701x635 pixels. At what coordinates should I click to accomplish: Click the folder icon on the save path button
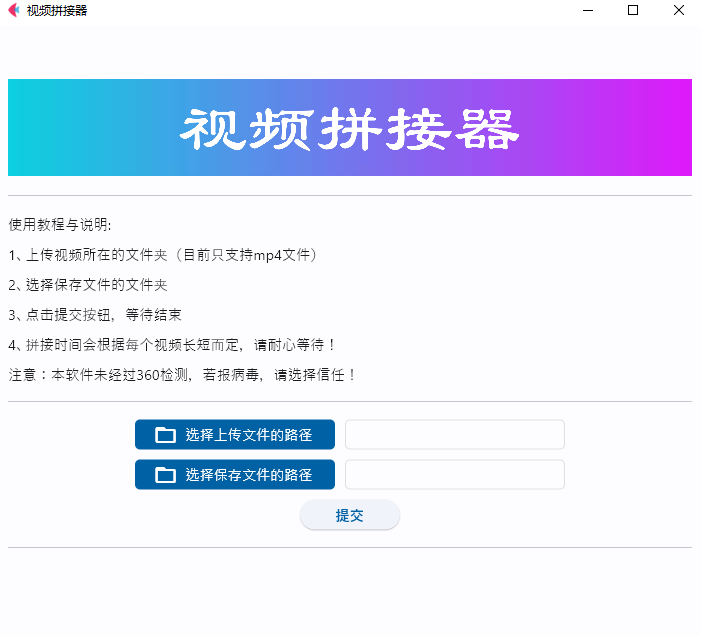[166, 475]
